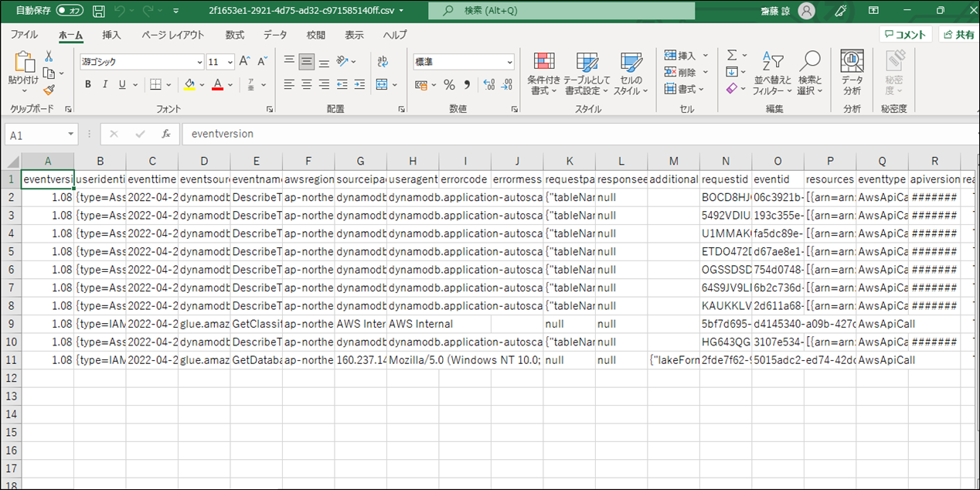Toggle Bold formatting button
The width and height of the screenshot is (980, 490).
tap(88, 84)
